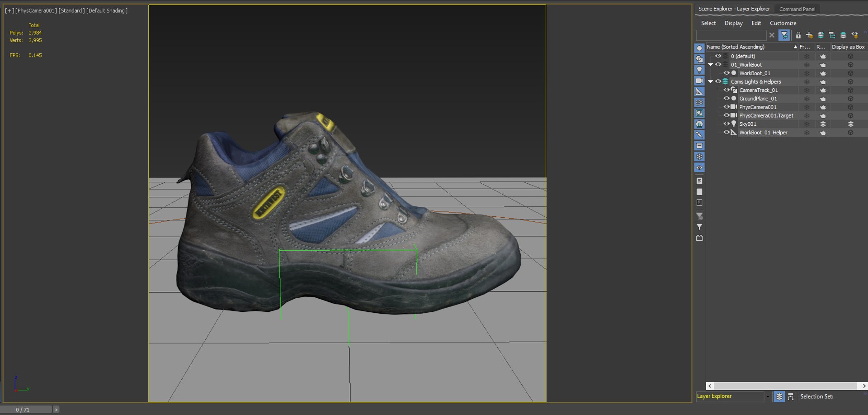The image size is (868, 415).
Task: Click the Select Children toolbar icon
Action: click(x=832, y=35)
